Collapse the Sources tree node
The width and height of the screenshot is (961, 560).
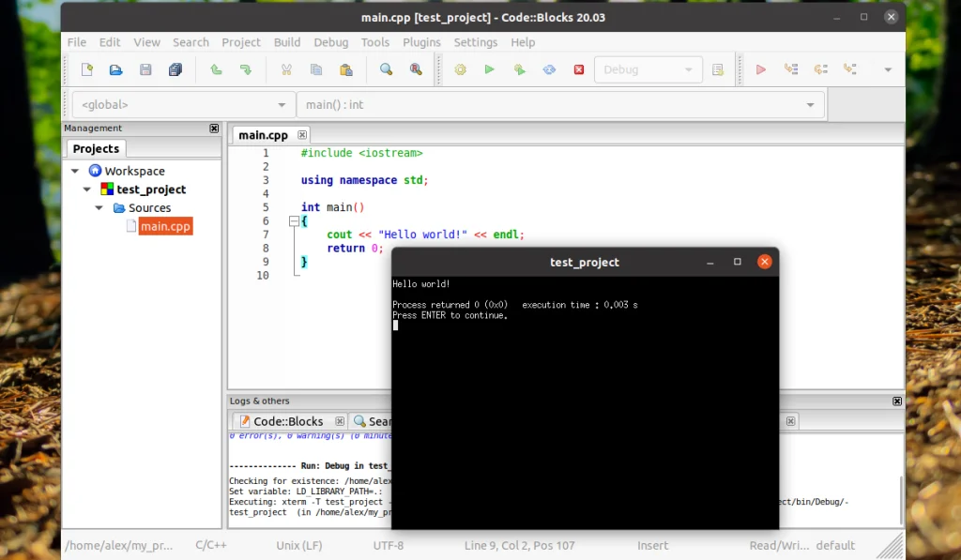[x=98, y=207]
